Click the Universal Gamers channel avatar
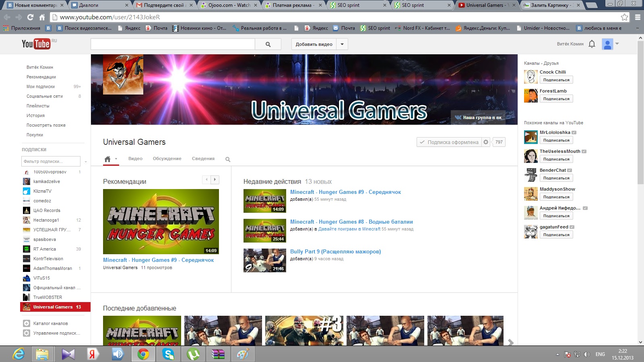The image size is (644, 362). pos(123,74)
